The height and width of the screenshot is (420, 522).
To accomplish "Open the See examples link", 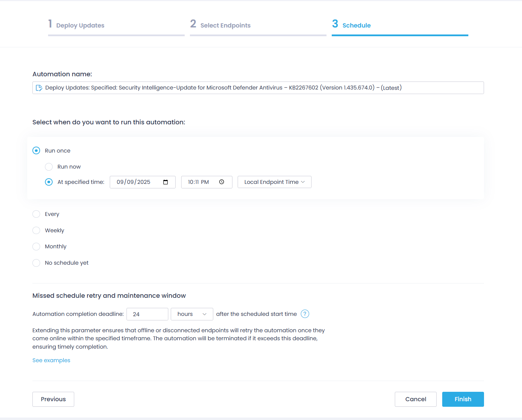I will (x=51, y=360).
